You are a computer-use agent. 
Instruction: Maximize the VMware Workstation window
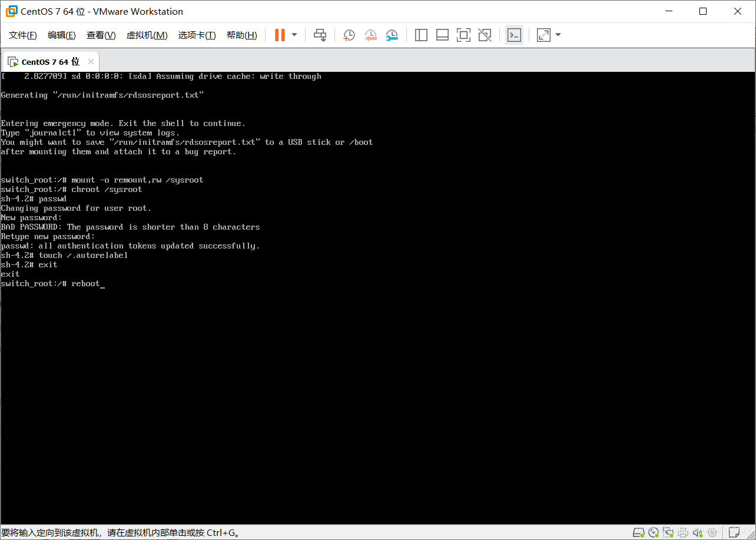(x=703, y=11)
